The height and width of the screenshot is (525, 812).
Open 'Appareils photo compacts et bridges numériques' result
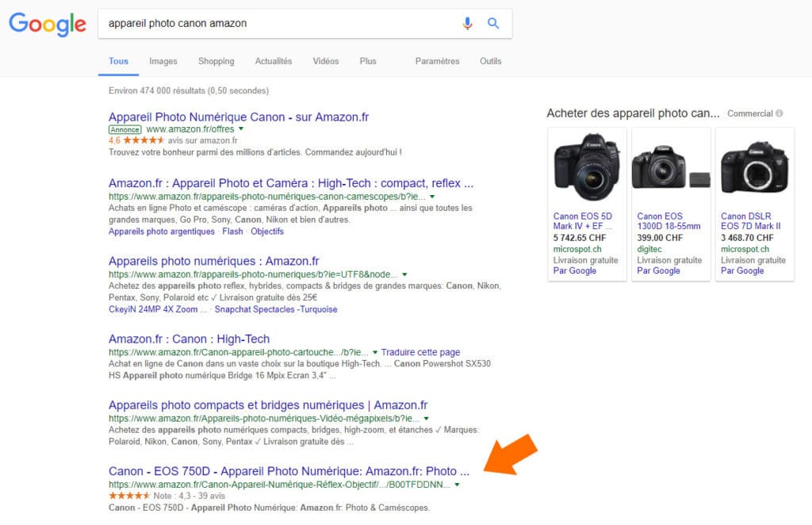pyautogui.click(x=268, y=405)
